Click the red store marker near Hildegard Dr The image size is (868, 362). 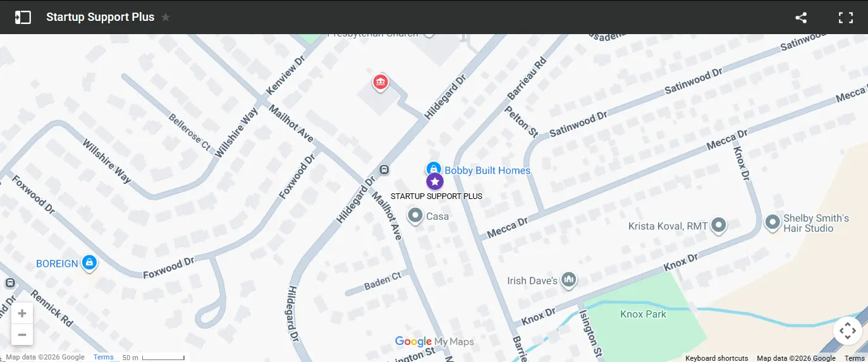380,83
